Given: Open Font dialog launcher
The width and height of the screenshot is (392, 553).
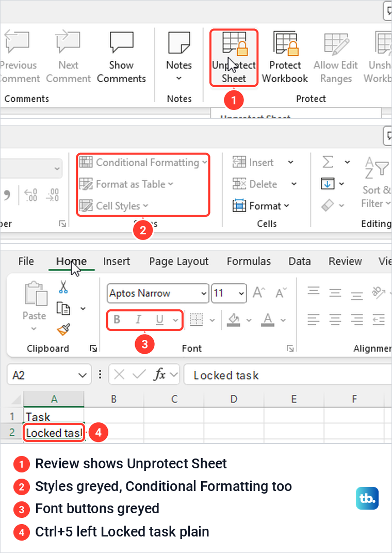Looking at the screenshot, I should (x=290, y=349).
